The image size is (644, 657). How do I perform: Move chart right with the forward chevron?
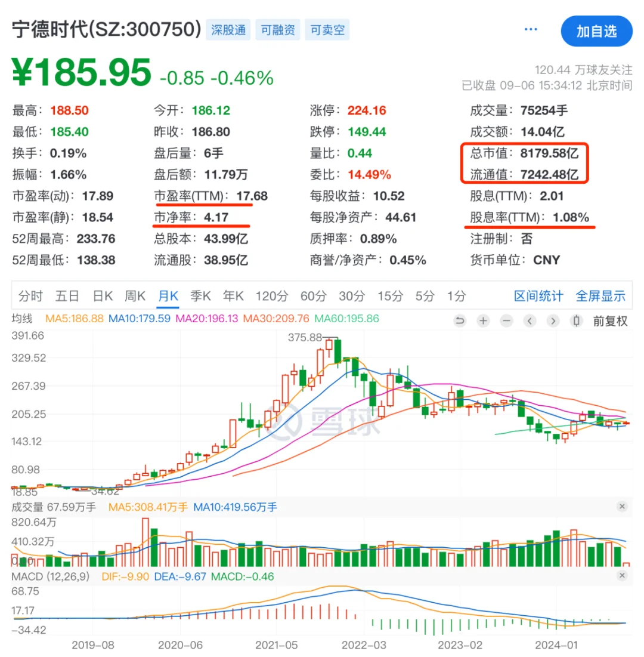tap(553, 321)
